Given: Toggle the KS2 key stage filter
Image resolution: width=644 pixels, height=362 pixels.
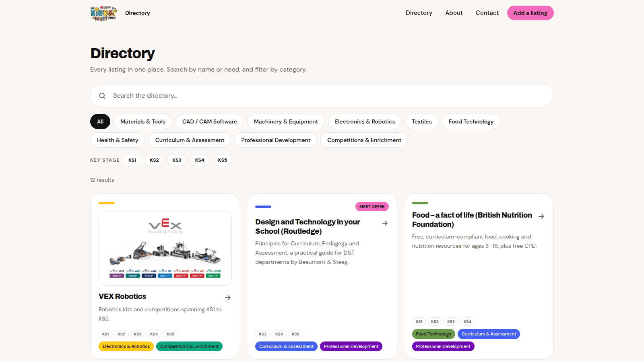Looking at the screenshot, I should (154, 160).
